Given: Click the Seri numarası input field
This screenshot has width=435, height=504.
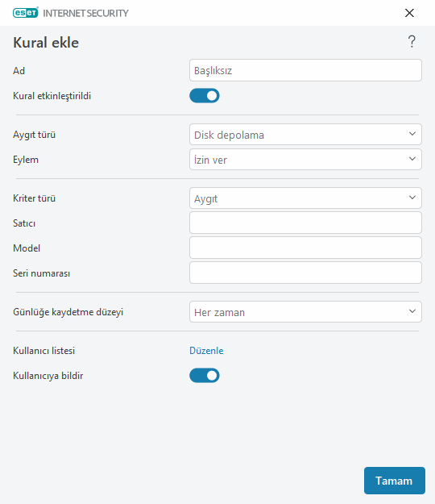Looking at the screenshot, I should (x=305, y=273).
